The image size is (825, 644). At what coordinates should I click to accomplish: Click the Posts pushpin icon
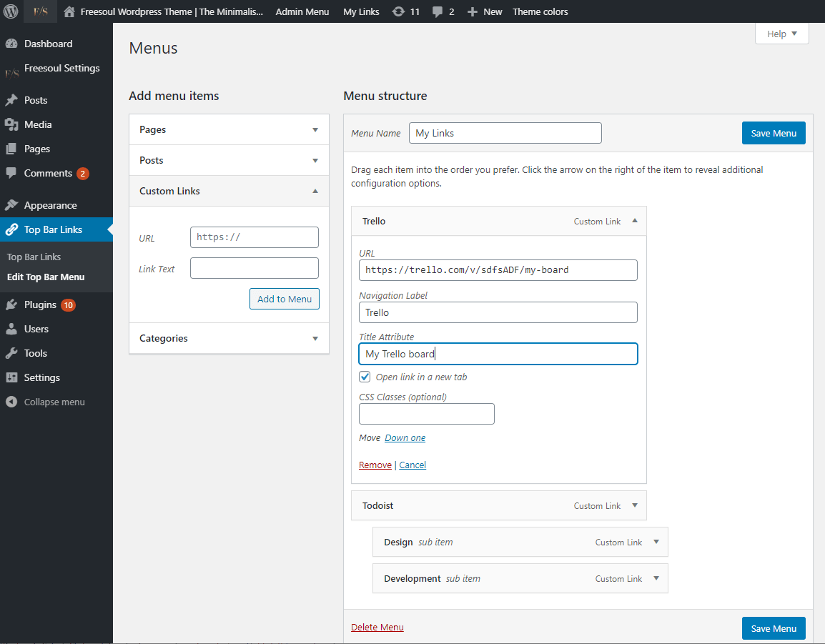pyautogui.click(x=11, y=100)
